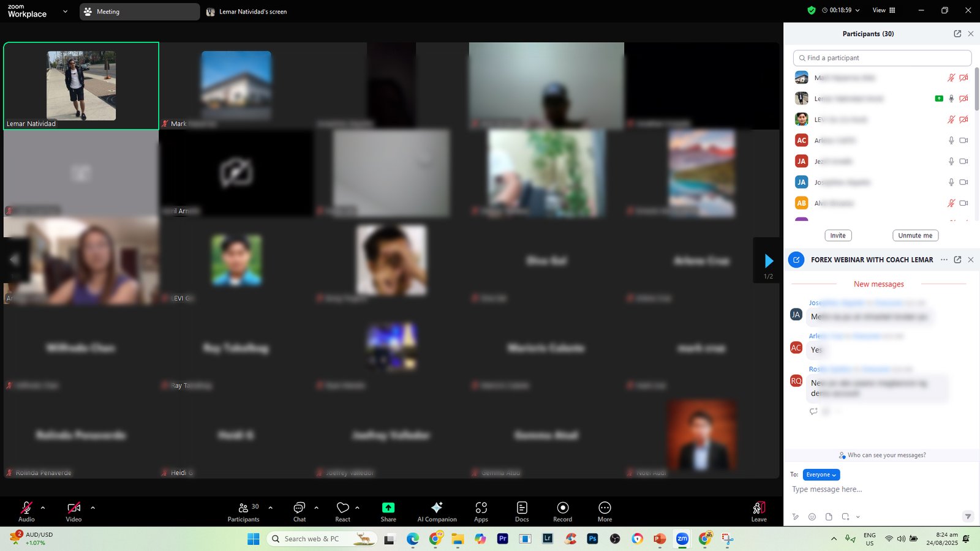Expand the audio options arrow

click(43, 508)
